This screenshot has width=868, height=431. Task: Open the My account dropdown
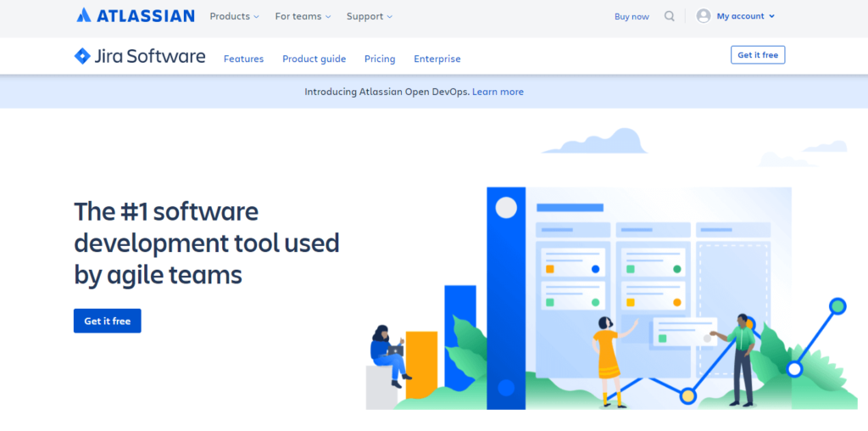(746, 16)
